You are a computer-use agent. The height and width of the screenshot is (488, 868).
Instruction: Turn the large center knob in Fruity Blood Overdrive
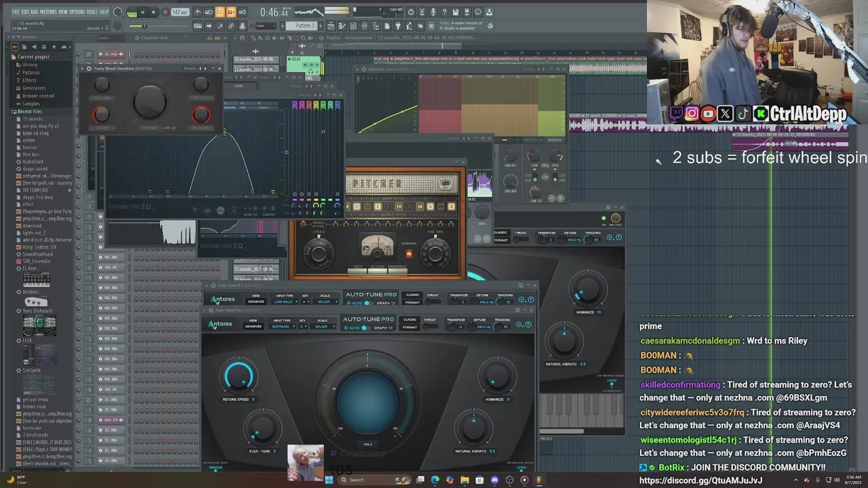(x=150, y=102)
